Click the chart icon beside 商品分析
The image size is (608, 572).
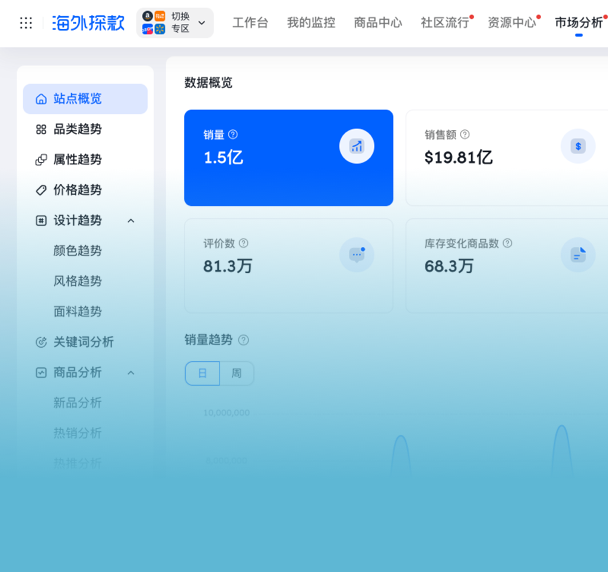point(41,372)
